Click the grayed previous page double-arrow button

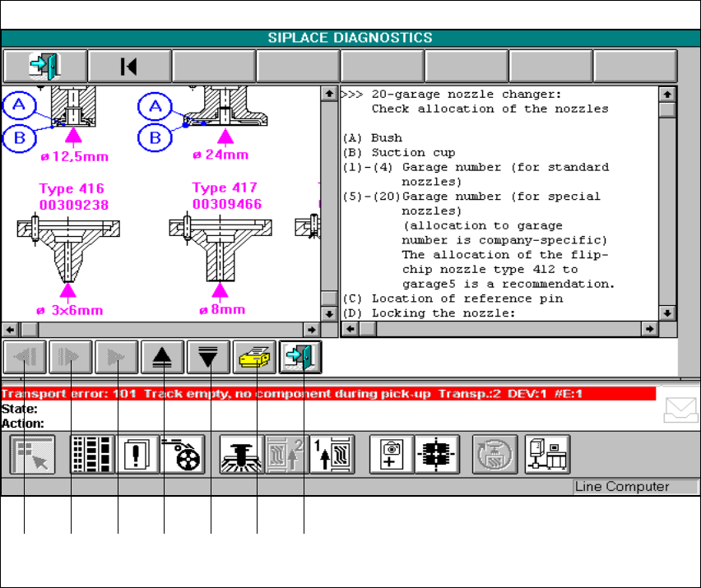25,357
